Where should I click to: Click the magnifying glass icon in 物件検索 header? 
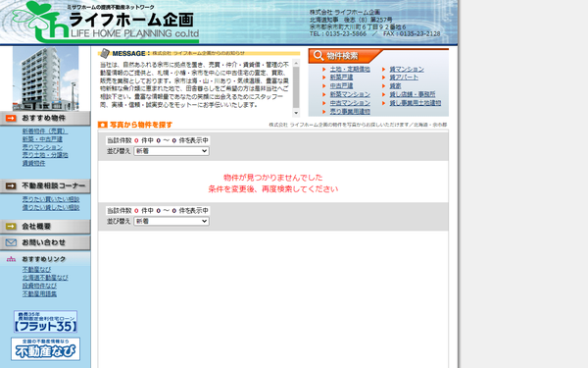[318, 56]
